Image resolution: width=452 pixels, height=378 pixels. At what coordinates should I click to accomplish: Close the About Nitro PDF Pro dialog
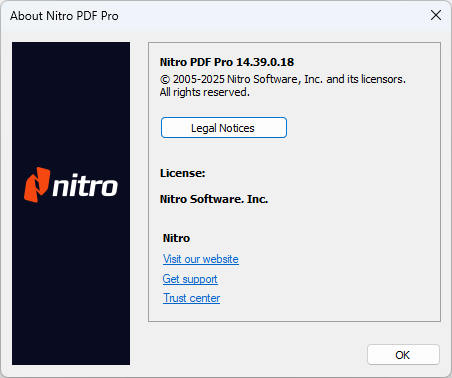click(436, 15)
